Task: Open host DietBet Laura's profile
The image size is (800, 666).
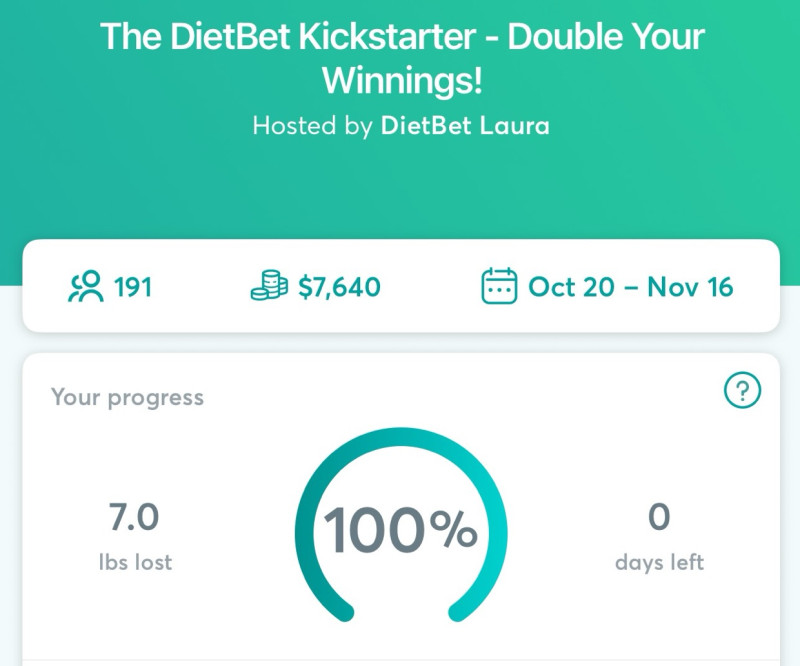Action: (465, 126)
